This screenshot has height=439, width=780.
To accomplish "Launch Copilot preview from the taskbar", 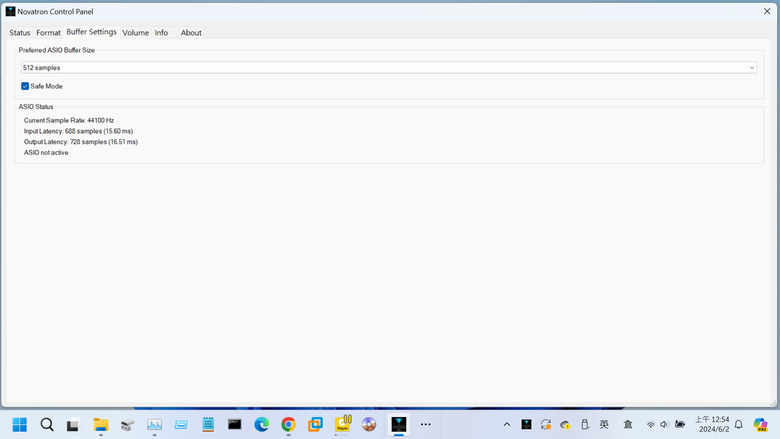I will coord(761,425).
